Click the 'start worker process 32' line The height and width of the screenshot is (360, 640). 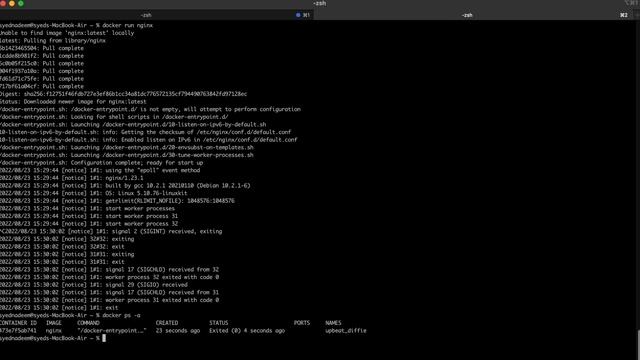[89, 224]
